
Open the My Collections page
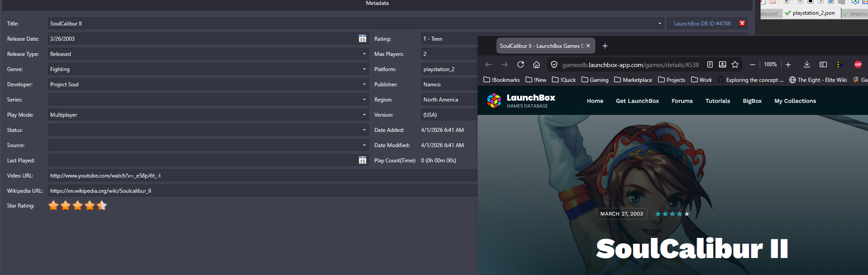point(795,101)
